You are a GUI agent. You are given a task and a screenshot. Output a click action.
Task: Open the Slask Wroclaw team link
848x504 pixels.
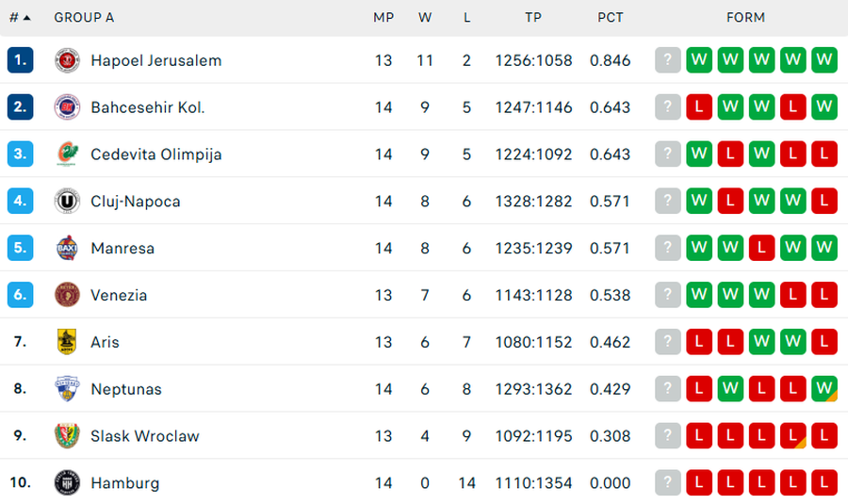(145, 436)
